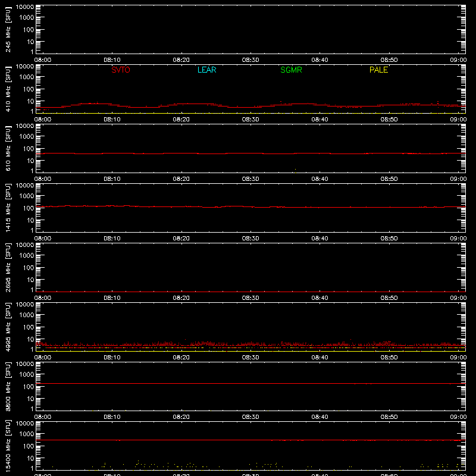
Task: Click the 1000 tick label on 2695 MHz axis
Action: click(x=27, y=256)
